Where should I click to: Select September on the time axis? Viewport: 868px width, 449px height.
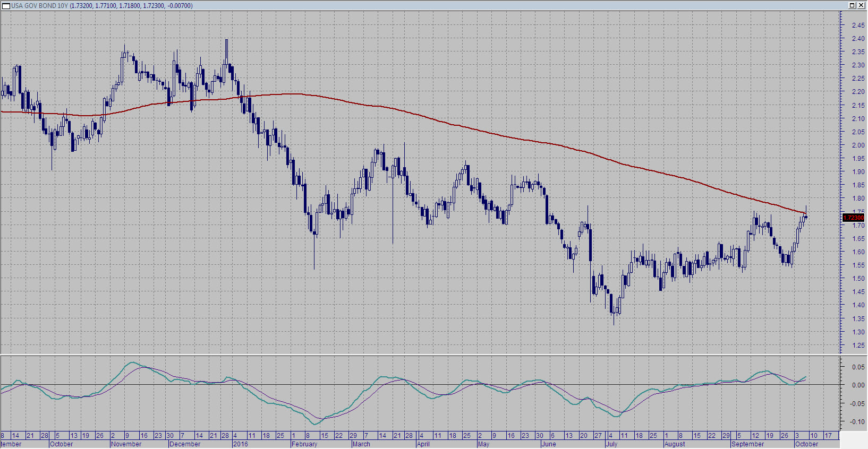[748, 444]
